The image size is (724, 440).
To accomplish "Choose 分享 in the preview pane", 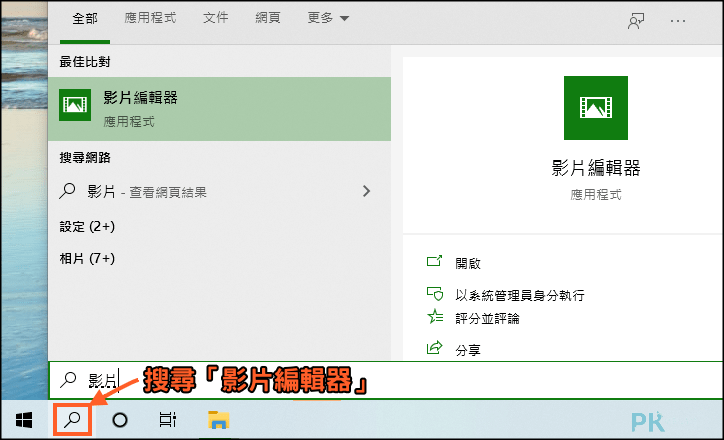I will pyautogui.click(x=468, y=350).
